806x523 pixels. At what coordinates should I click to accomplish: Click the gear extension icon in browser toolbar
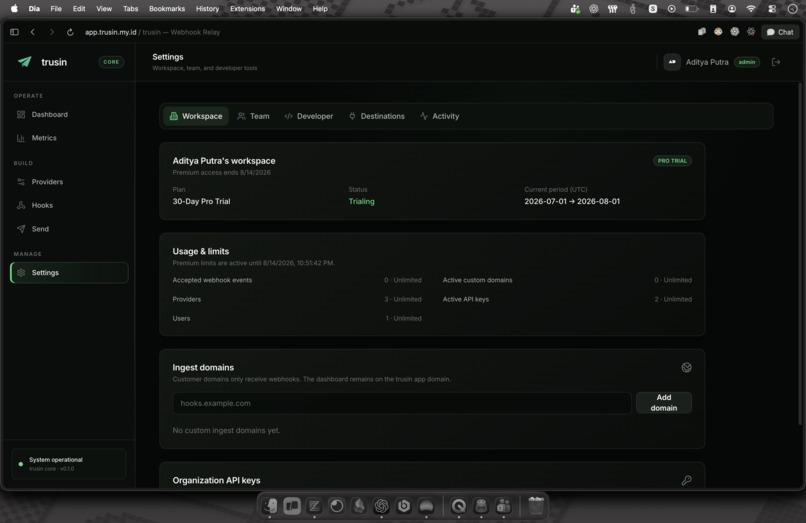tap(751, 32)
